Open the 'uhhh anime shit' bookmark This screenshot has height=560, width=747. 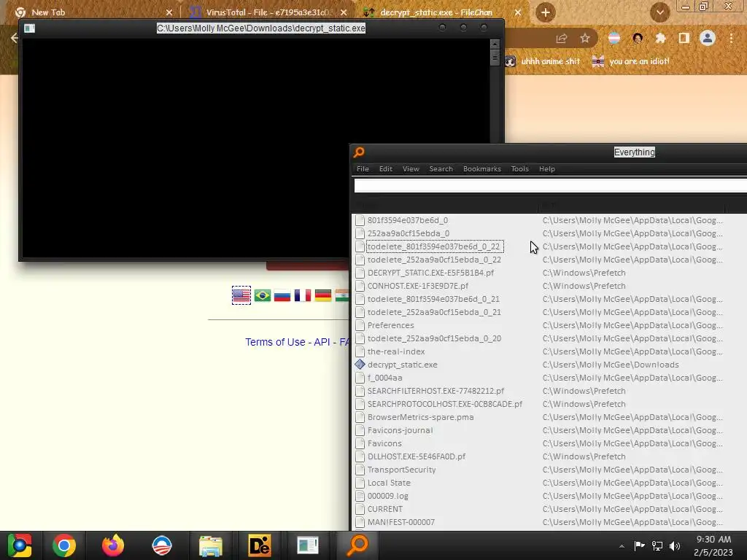point(543,61)
